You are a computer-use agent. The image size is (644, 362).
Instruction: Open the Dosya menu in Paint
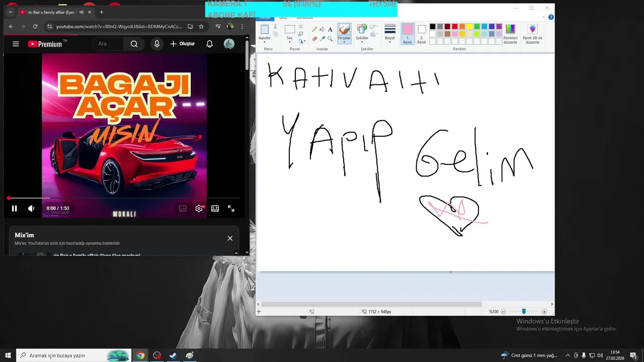point(265,18)
